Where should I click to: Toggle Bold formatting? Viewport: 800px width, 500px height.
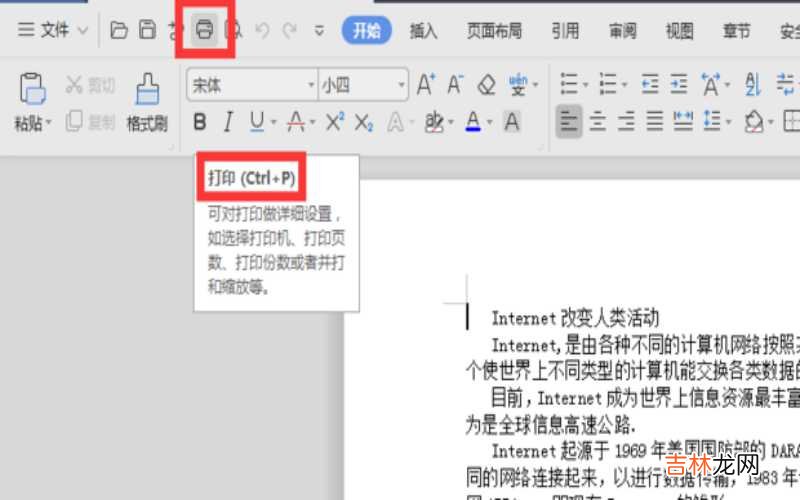coord(200,122)
